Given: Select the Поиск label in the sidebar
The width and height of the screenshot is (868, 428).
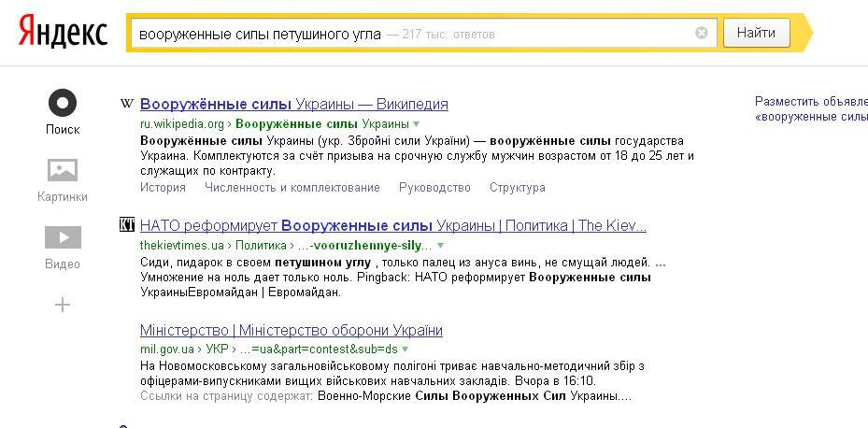Looking at the screenshot, I should pos(63,130).
